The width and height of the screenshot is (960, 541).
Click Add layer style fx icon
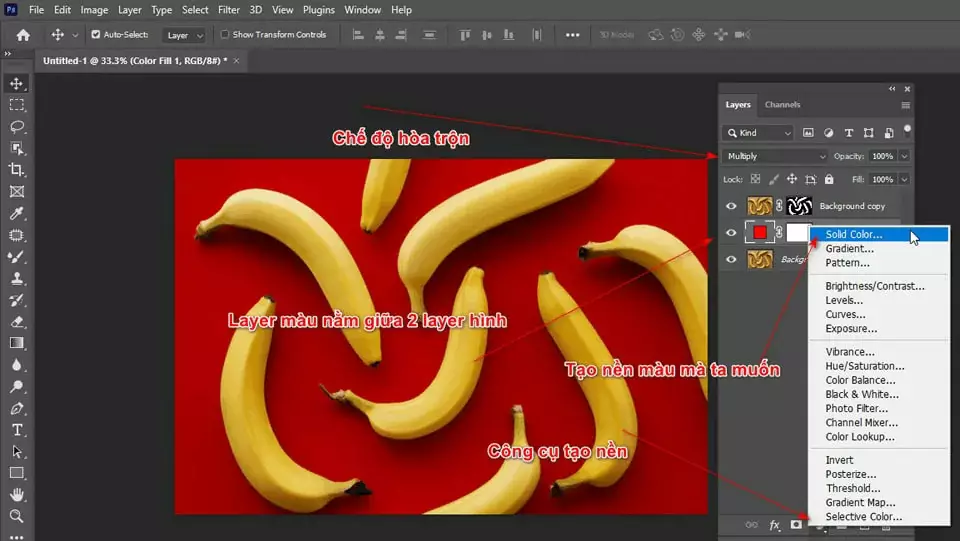coord(774,525)
